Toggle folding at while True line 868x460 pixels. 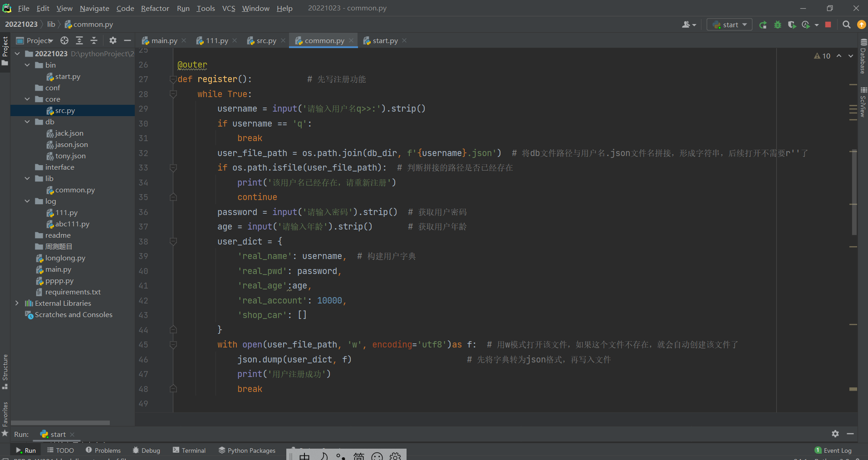pos(173,94)
